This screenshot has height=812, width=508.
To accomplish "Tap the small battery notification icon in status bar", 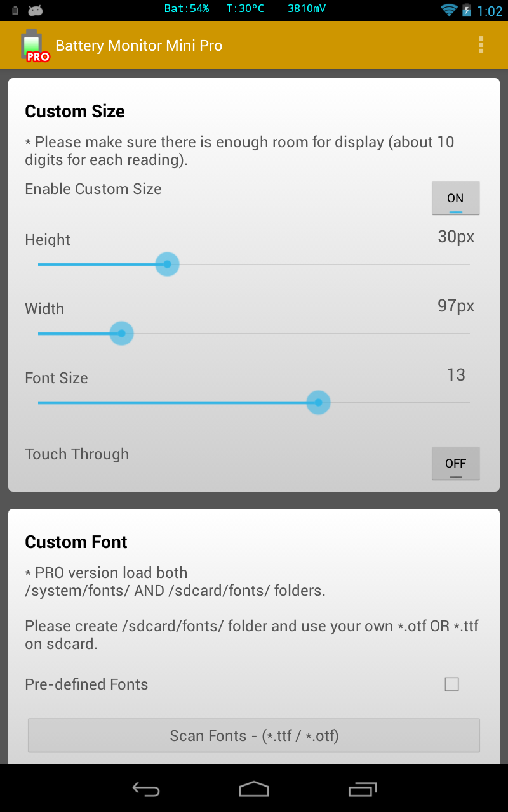I will (x=15, y=10).
